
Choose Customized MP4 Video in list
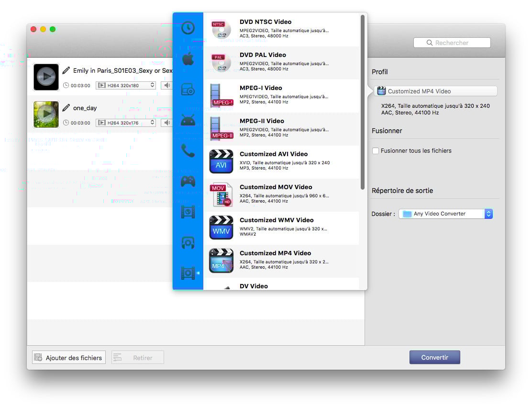(281, 261)
